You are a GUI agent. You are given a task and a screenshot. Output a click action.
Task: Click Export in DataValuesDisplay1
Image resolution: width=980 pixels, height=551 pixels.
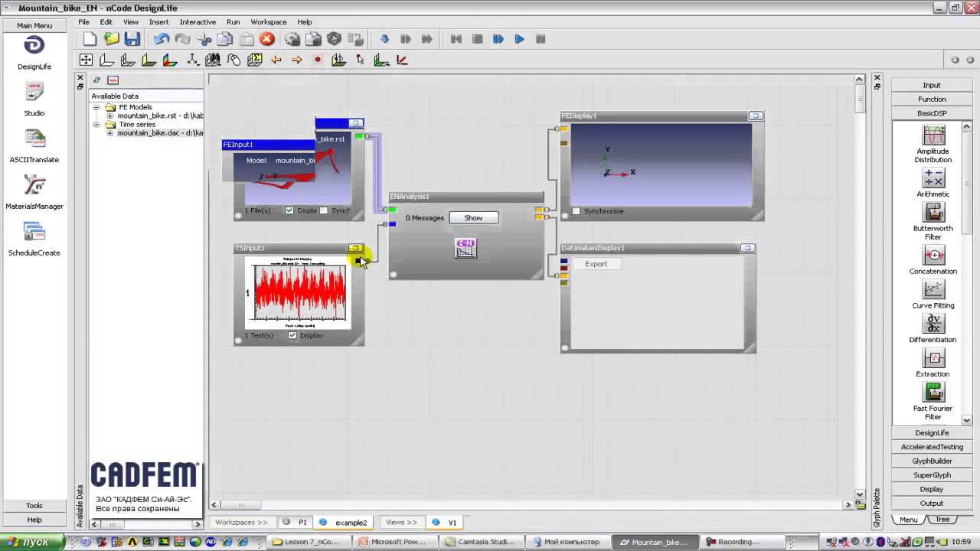click(596, 264)
